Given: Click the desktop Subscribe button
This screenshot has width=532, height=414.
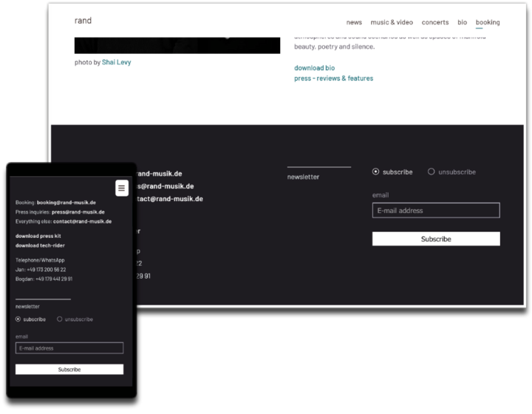Looking at the screenshot, I should (436, 239).
